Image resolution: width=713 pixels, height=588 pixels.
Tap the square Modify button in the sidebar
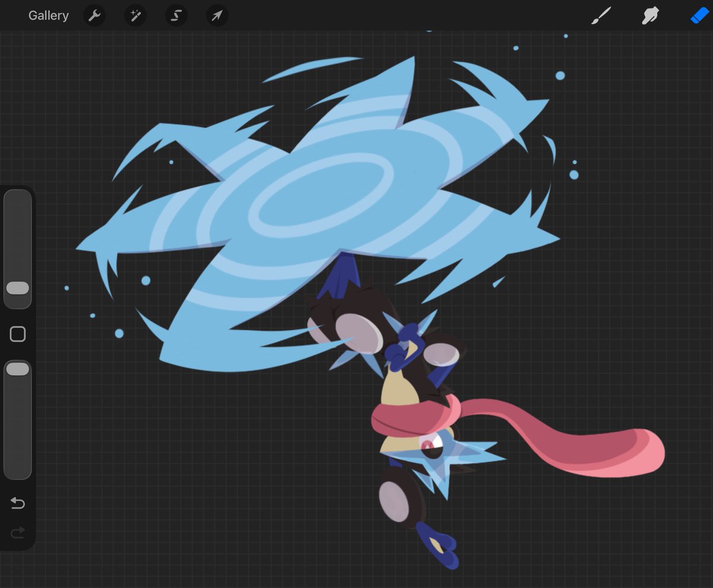tap(18, 334)
